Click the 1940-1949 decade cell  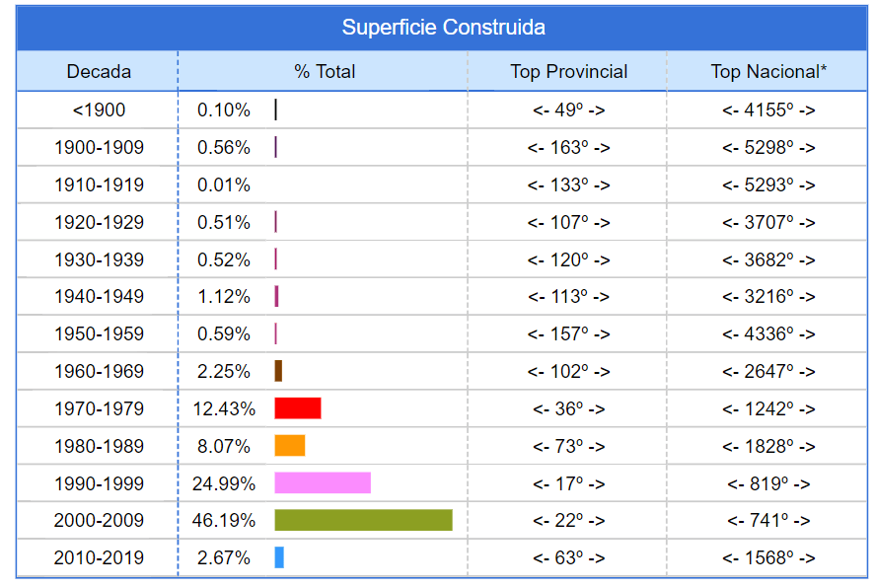tap(99, 296)
